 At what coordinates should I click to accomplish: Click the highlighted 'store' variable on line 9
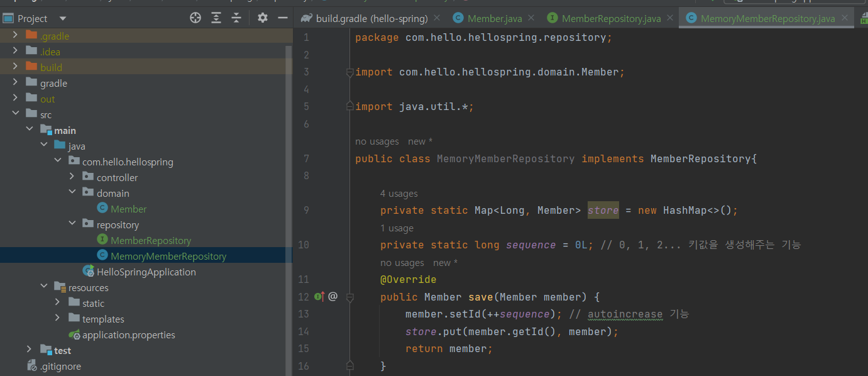(603, 210)
